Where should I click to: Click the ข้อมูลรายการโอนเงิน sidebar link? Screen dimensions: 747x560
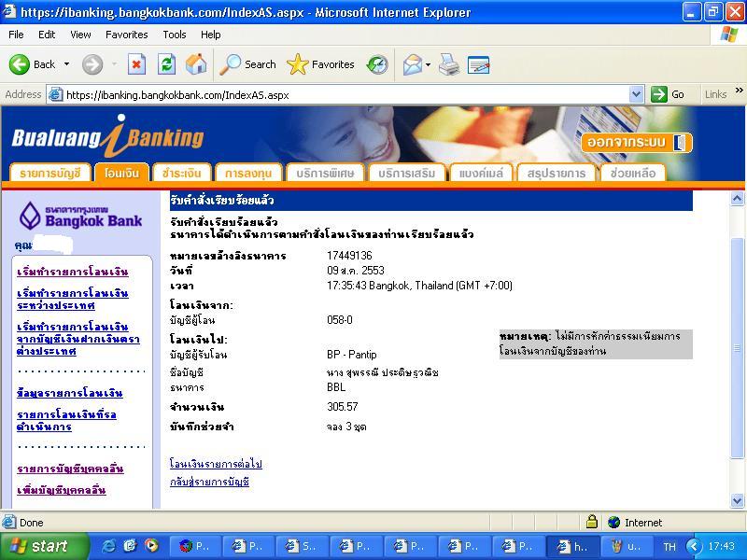pos(69,393)
